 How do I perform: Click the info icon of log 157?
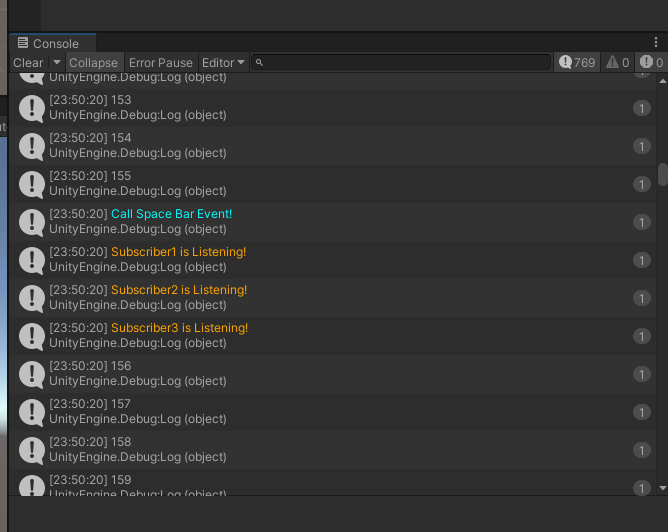[32, 412]
